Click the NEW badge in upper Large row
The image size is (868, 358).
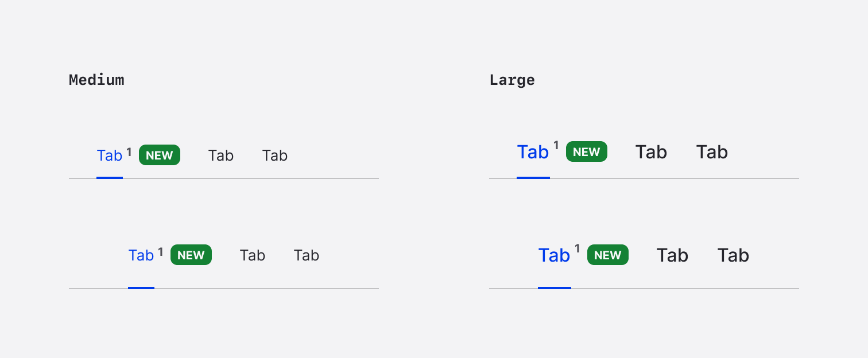pyautogui.click(x=587, y=151)
